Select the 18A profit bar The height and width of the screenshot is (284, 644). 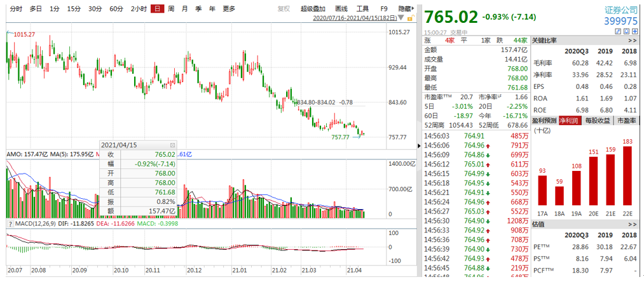559,196
